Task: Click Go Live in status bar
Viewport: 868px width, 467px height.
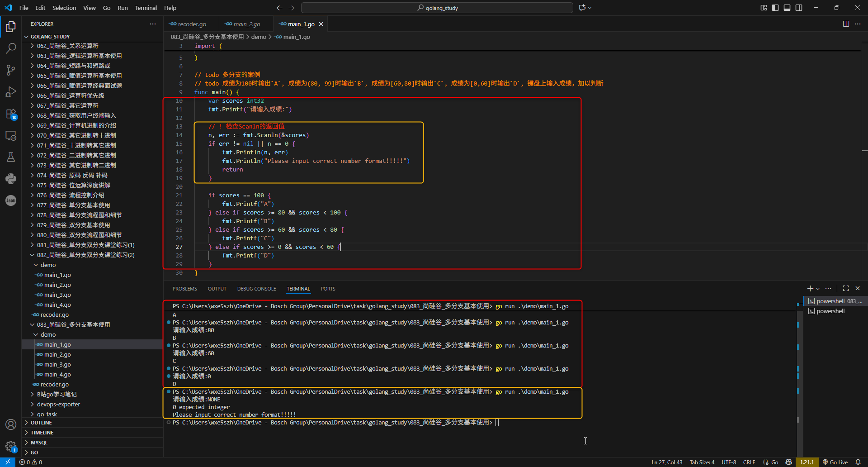Action: [x=835, y=462]
